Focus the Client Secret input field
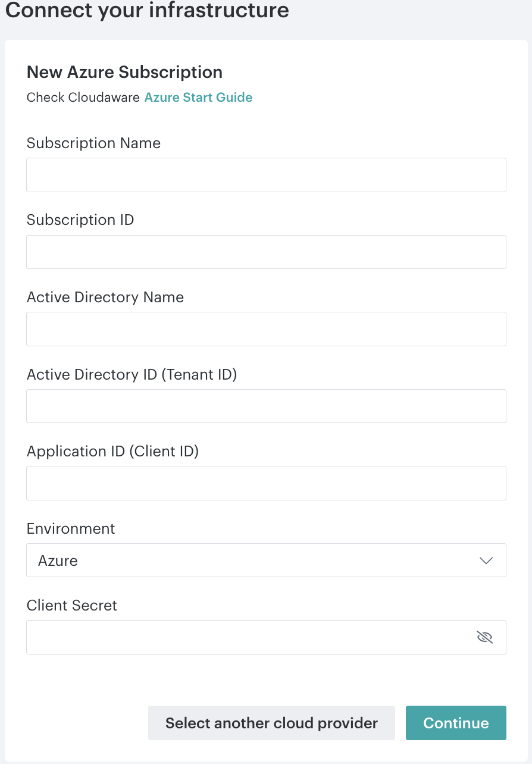The width and height of the screenshot is (532, 764). pyautogui.click(x=266, y=637)
